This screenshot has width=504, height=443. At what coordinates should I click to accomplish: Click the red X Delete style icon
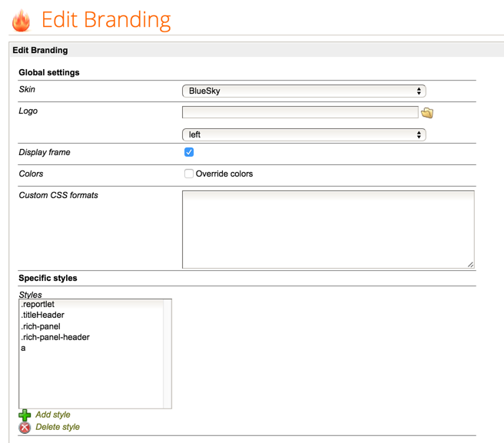pos(25,427)
